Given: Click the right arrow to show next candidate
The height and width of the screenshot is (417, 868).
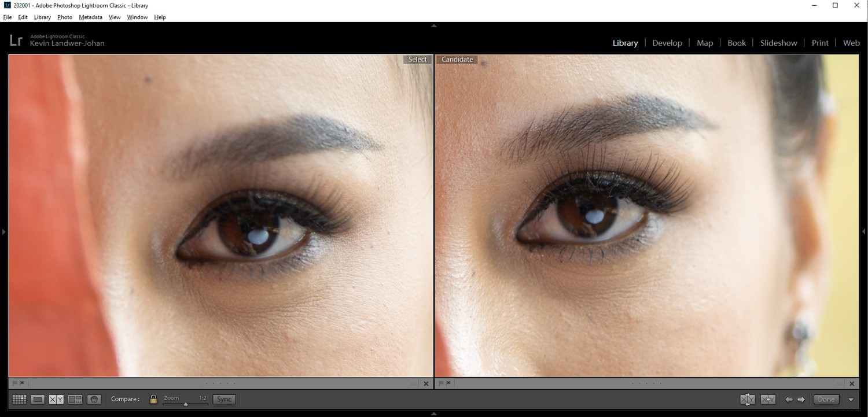Looking at the screenshot, I should (801, 399).
